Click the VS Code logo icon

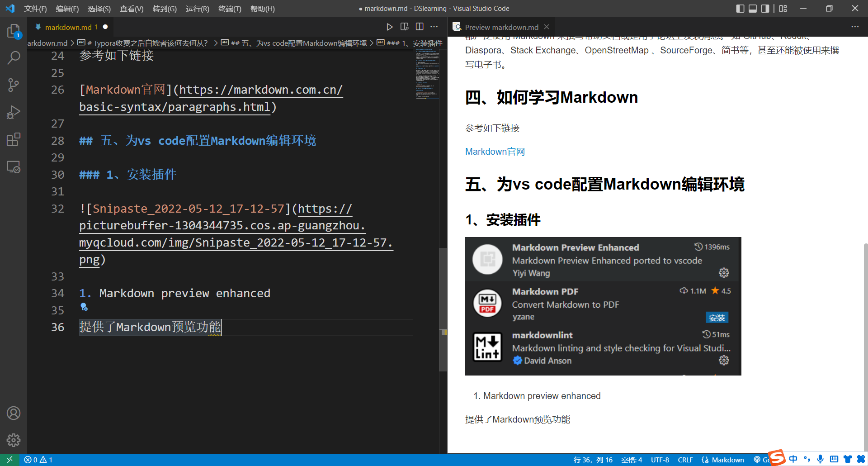pyautogui.click(x=10, y=9)
